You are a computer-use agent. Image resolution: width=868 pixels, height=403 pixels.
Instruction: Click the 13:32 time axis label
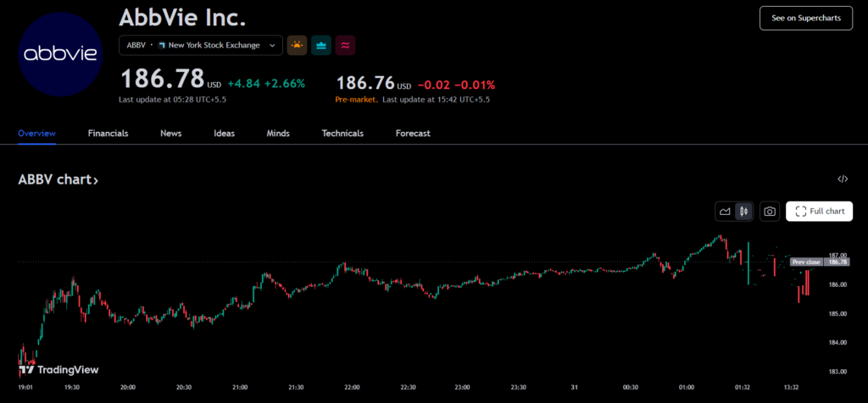793,388
